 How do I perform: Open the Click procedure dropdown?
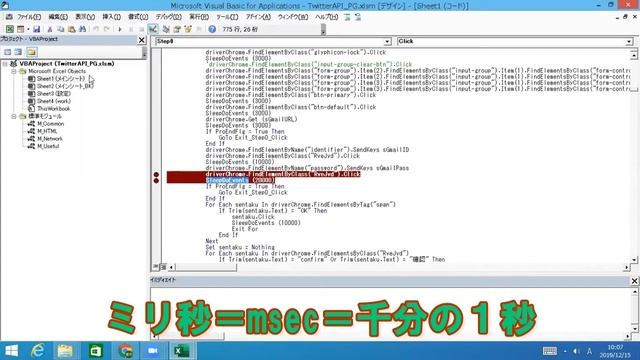click(629, 42)
